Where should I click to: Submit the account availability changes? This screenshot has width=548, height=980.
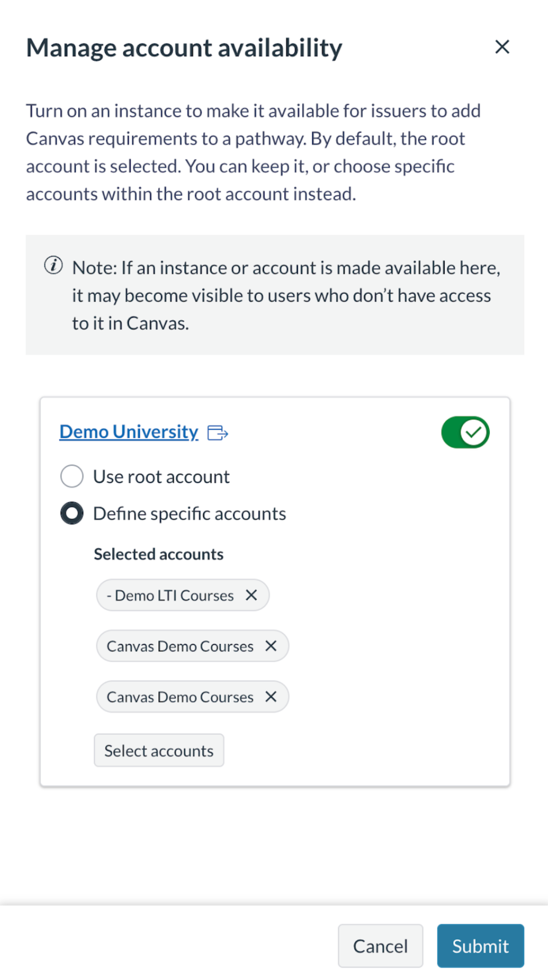[x=480, y=946]
